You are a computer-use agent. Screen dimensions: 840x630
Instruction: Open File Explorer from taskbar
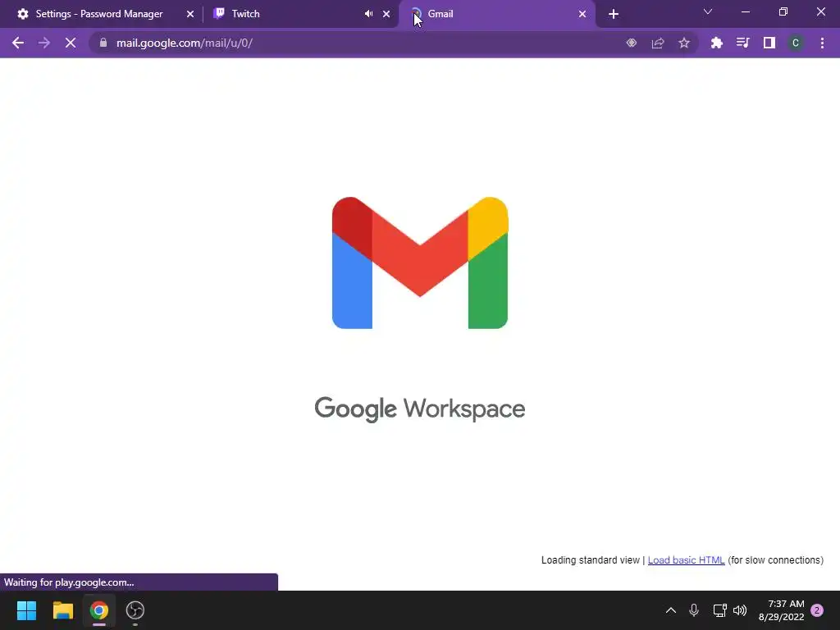coord(62,610)
